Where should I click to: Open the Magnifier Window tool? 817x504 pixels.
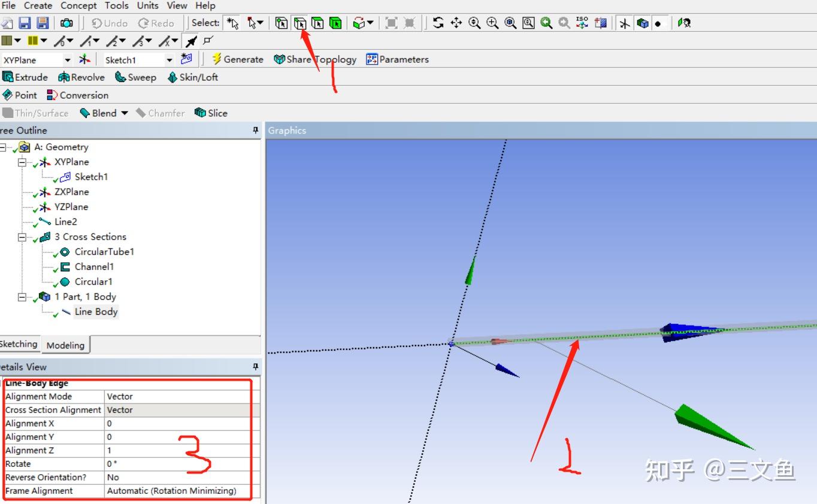coord(528,23)
